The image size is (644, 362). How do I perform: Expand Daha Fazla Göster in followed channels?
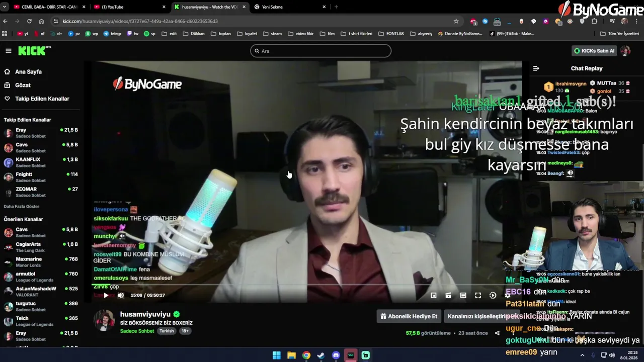point(22,207)
